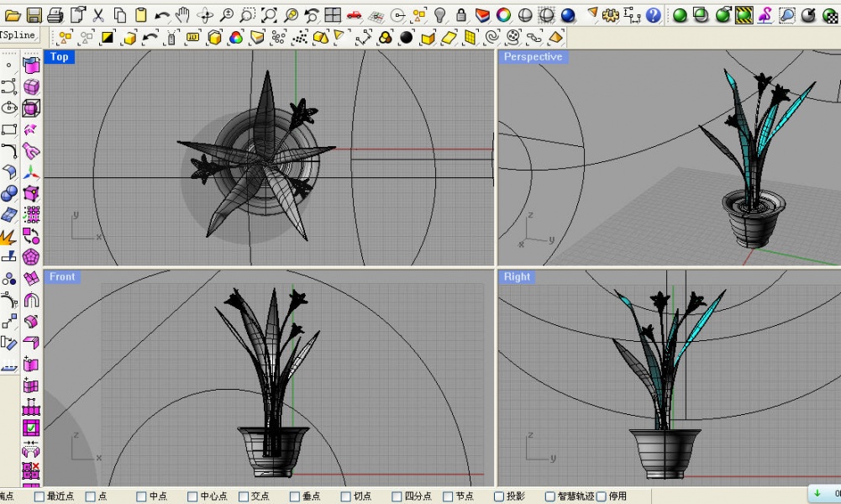The width and height of the screenshot is (841, 504).
Task: Click the magenta checkmark box icon
Action: pyautogui.click(x=31, y=428)
